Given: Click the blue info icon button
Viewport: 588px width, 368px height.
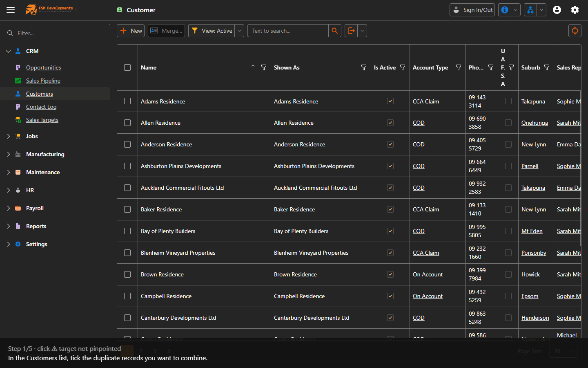Looking at the screenshot, I should [x=505, y=10].
